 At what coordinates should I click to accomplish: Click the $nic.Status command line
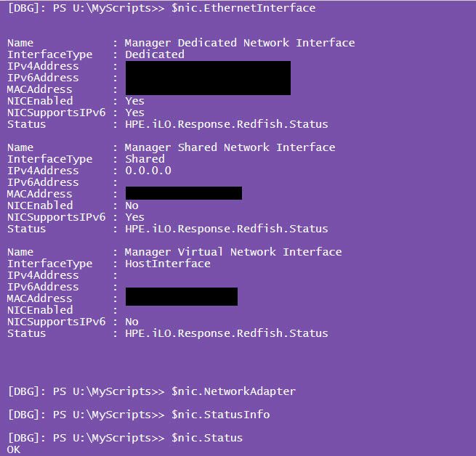[125, 438]
